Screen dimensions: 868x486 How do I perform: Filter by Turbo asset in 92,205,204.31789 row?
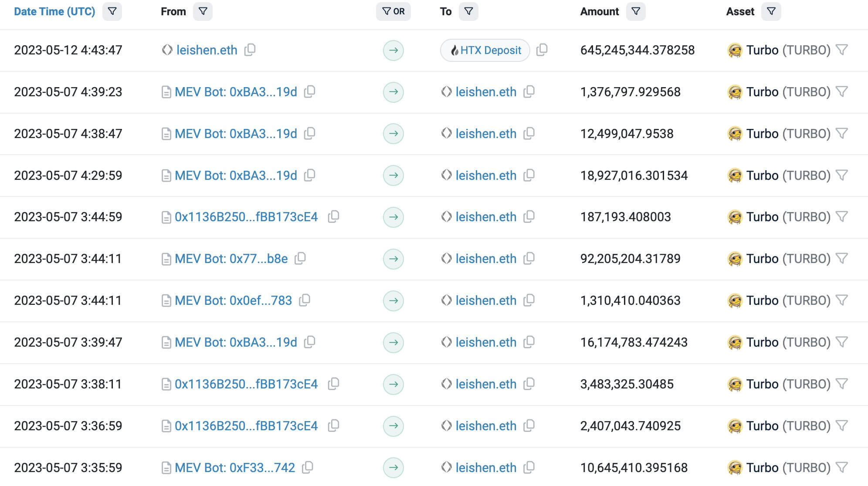(x=842, y=259)
